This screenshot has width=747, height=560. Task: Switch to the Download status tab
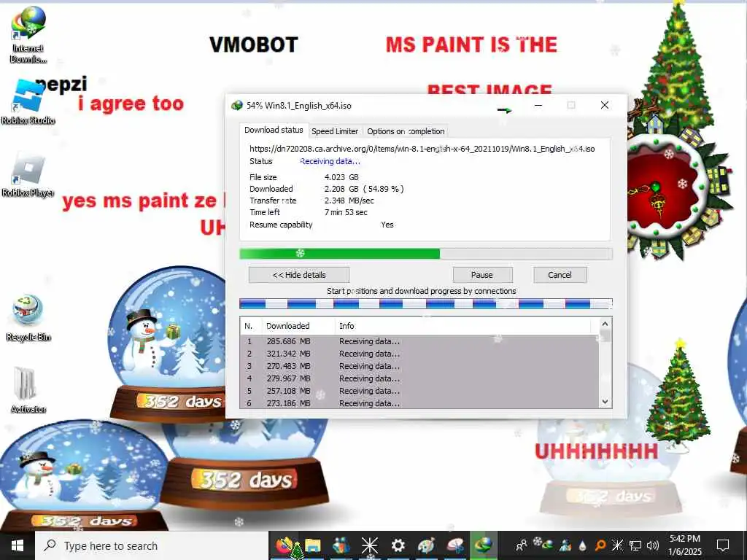tap(274, 130)
